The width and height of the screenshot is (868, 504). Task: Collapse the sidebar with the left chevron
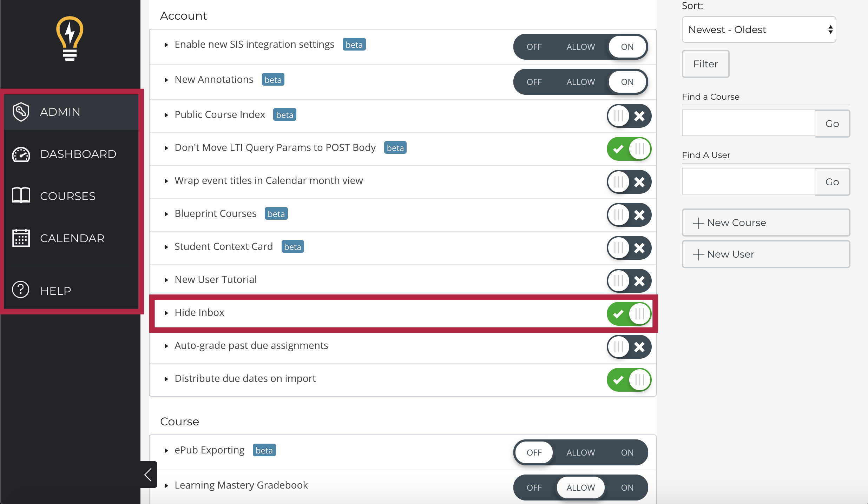click(x=149, y=475)
